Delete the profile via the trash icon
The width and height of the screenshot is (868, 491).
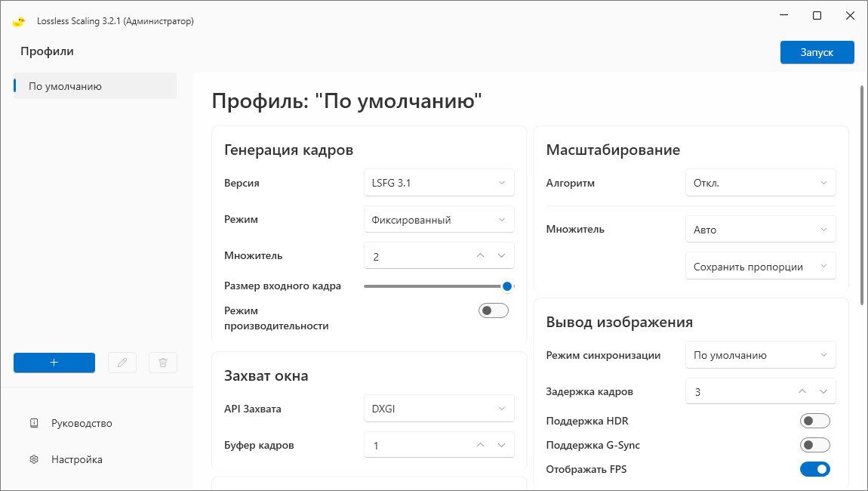click(x=162, y=363)
